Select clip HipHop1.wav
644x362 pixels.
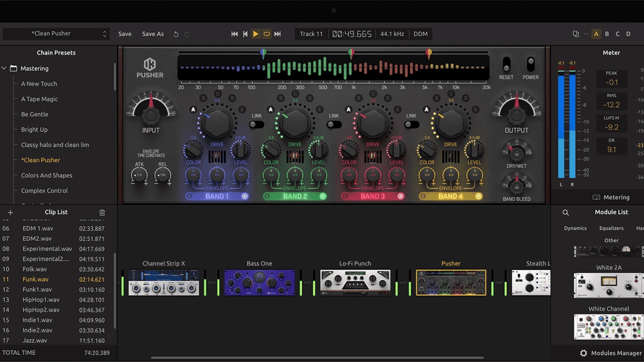[x=54, y=300]
